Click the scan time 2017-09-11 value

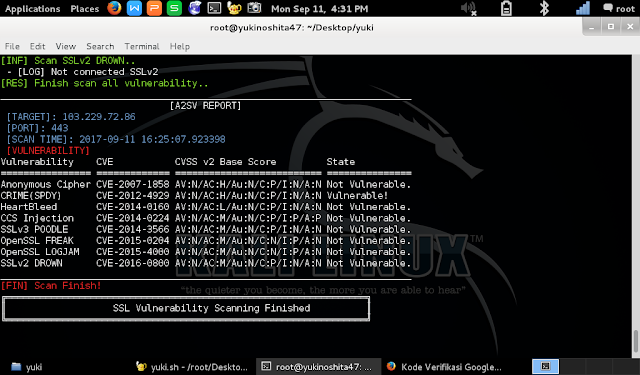152,139
